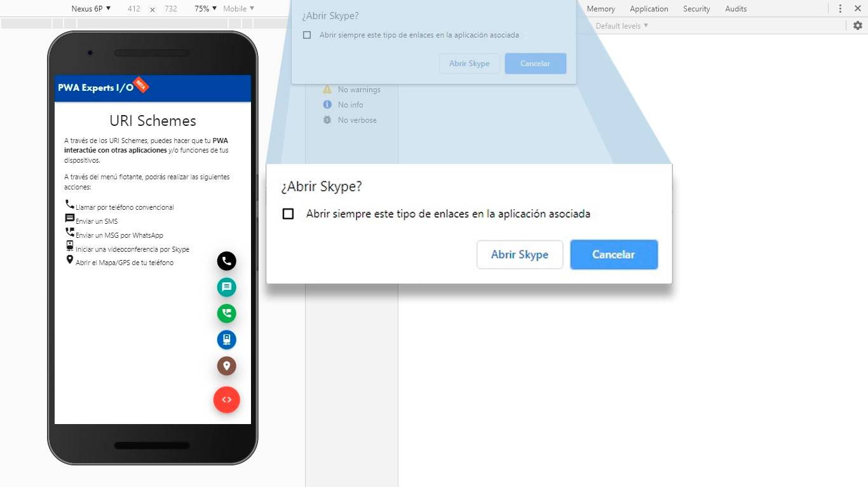
Task: Click the ¿Abrir Skype? large dialog title
Action: (x=322, y=187)
